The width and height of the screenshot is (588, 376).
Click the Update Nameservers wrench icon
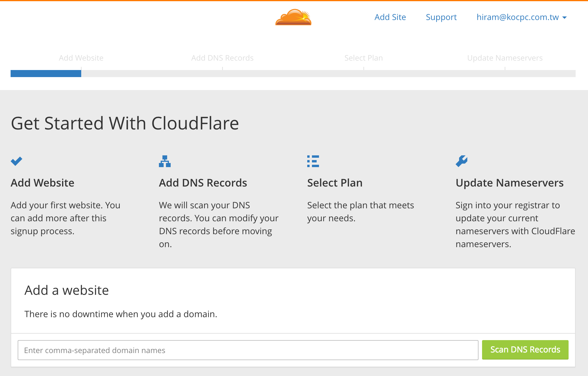pyautogui.click(x=461, y=161)
